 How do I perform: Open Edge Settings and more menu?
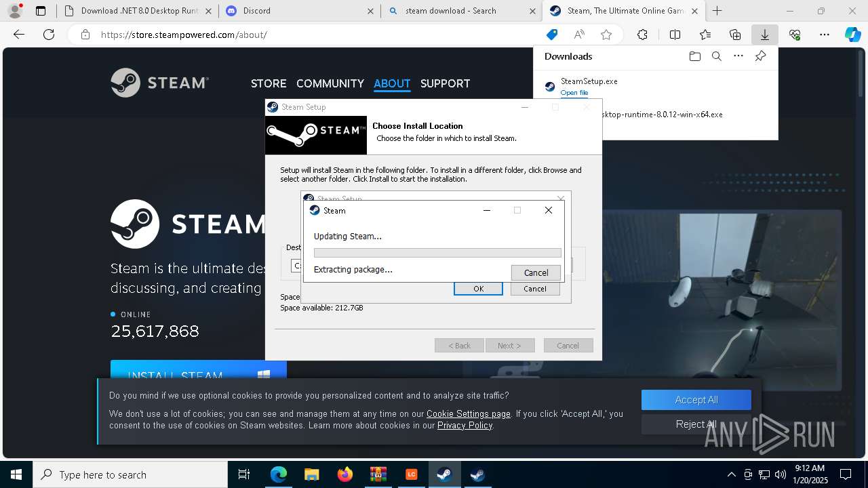pos(825,35)
